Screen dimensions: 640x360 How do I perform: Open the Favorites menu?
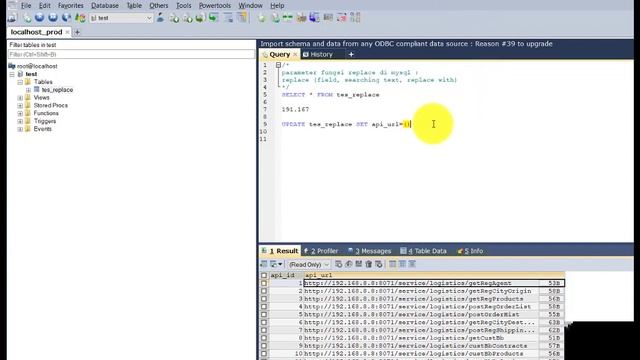(x=71, y=6)
